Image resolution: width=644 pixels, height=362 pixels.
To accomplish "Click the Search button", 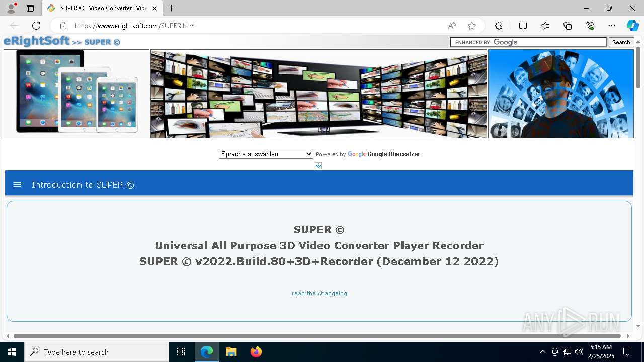I will click(x=621, y=42).
